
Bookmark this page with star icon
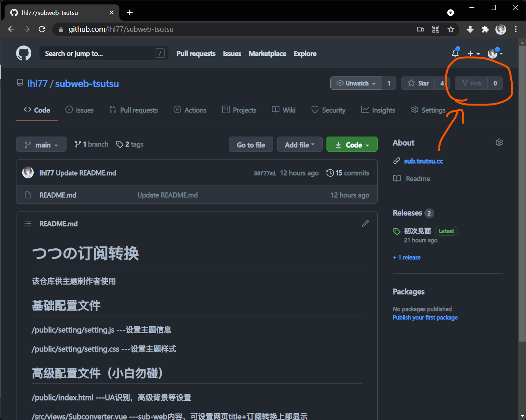451,29
